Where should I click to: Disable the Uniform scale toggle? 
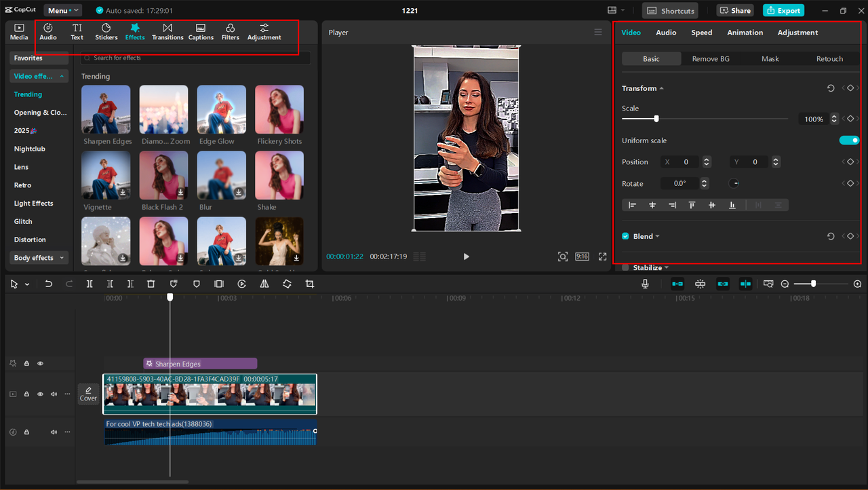pos(849,140)
